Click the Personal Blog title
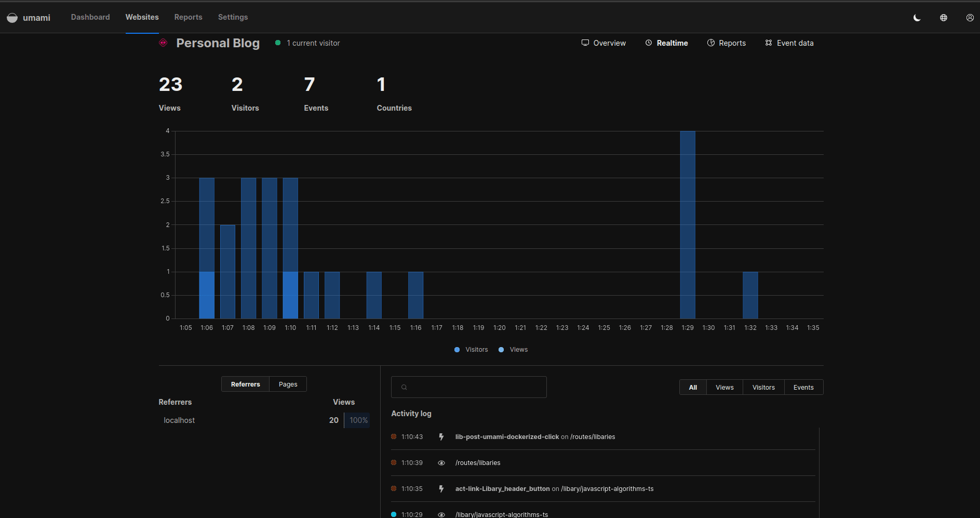980x518 pixels. (218, 43)
